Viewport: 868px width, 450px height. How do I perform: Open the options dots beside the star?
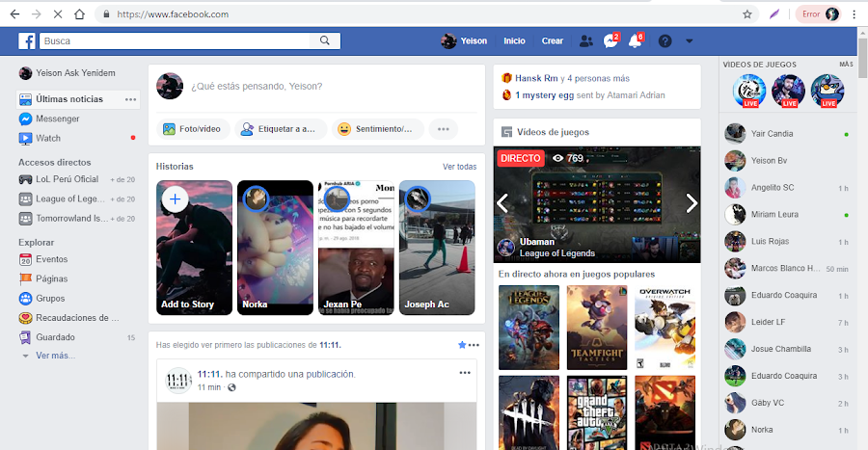[474, 345]
